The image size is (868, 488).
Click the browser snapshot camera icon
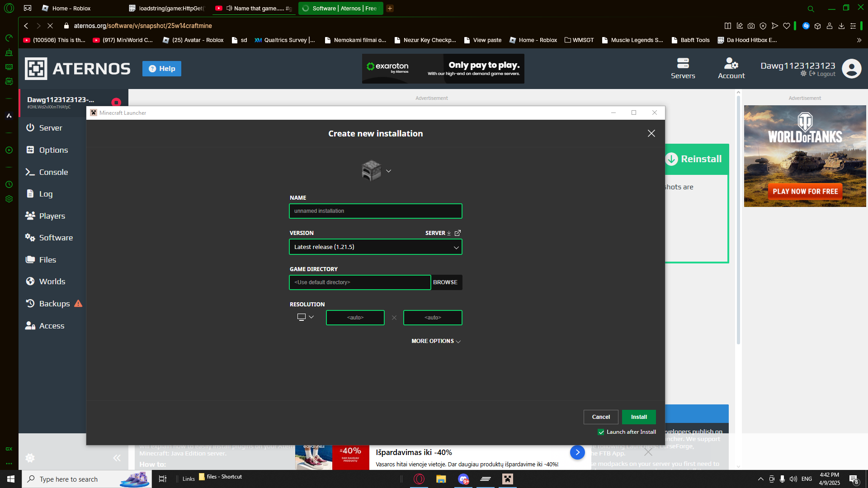751,26
